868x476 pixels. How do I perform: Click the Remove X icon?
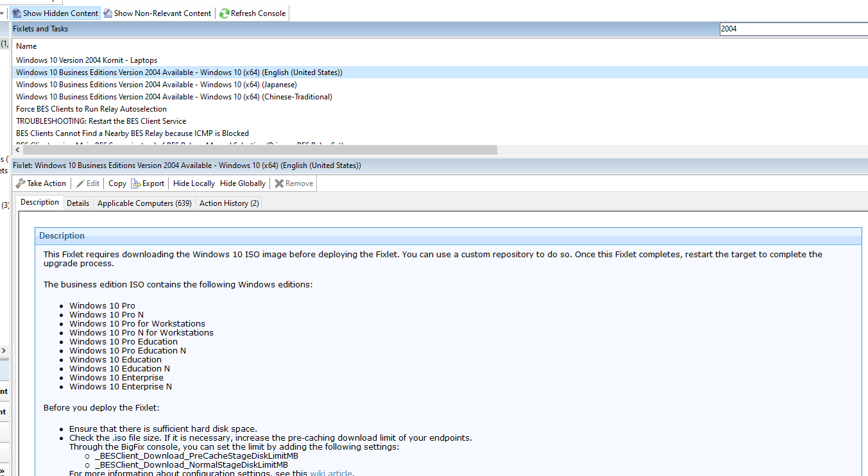click(x=279, y=183)
